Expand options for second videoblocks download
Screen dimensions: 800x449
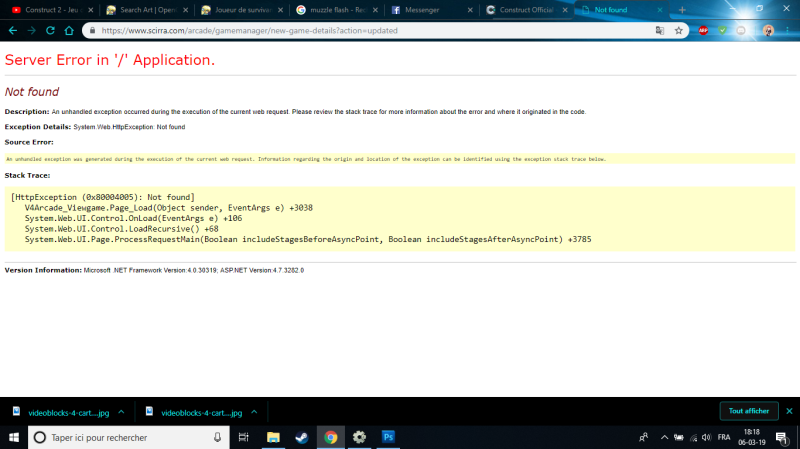point(254,412)
